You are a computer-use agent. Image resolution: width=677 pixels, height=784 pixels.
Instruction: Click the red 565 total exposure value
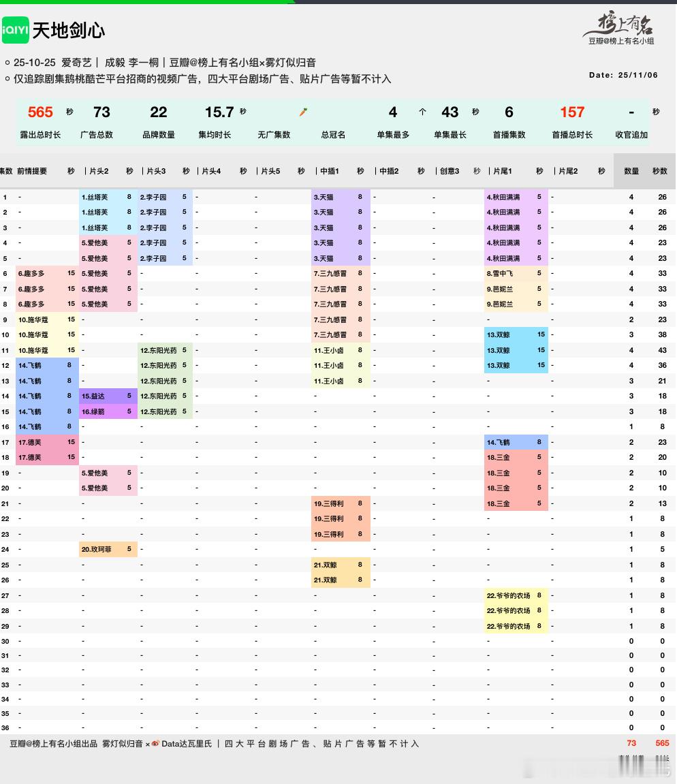click(40, 112)
